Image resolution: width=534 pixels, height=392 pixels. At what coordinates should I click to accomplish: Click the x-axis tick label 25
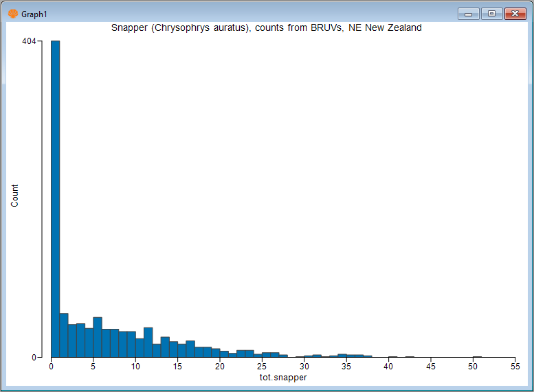(262, 367)
